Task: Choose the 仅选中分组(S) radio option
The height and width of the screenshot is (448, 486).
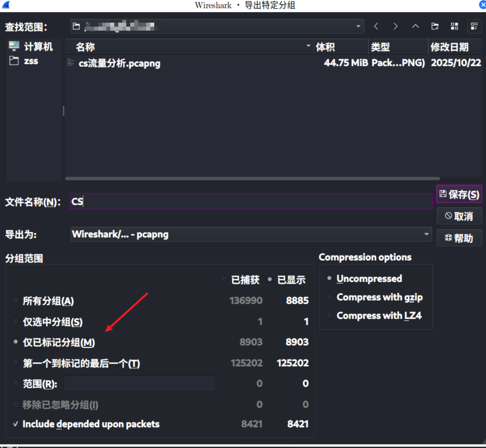Action: [15, 321]
